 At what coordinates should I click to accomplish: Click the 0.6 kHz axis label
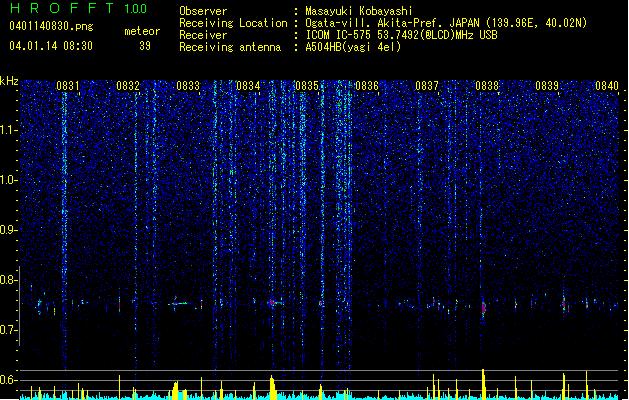pyautogui.click(x=8, y=380)
